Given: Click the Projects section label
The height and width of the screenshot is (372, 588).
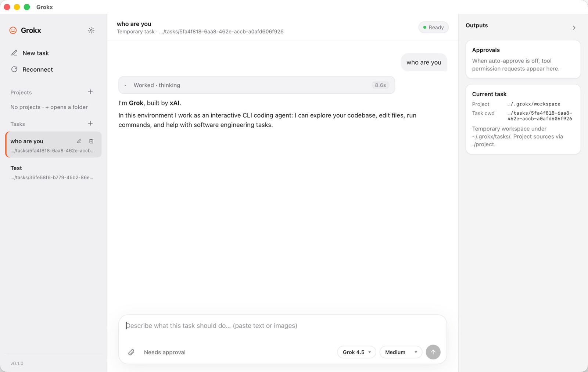Looking at the screenshot, I should [21, 92].
